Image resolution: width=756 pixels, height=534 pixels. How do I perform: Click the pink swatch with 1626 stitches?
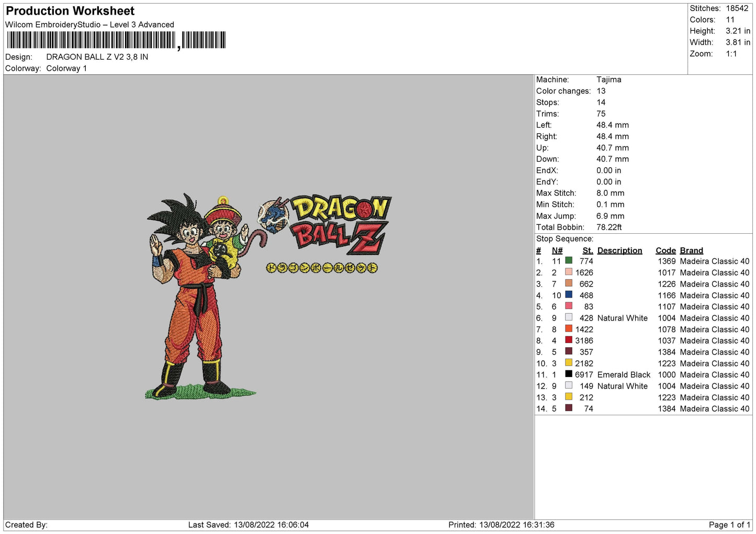[x=569, y=272]
